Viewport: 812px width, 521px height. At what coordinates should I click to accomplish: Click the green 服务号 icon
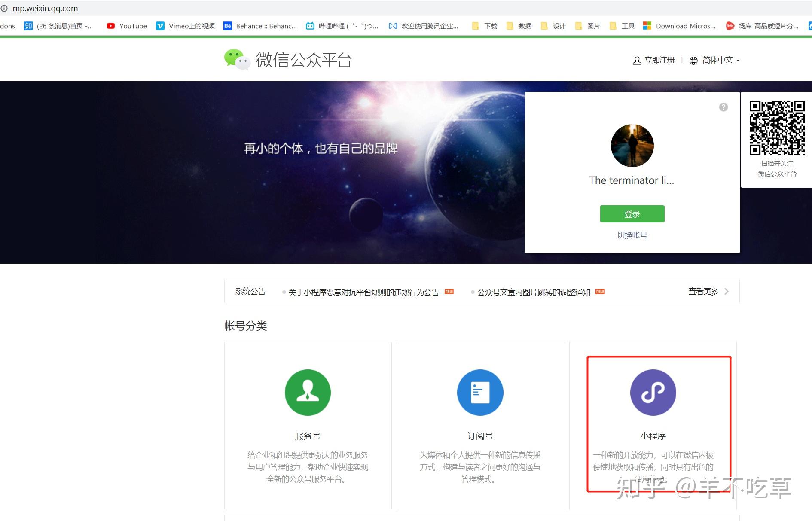(308, 392)
